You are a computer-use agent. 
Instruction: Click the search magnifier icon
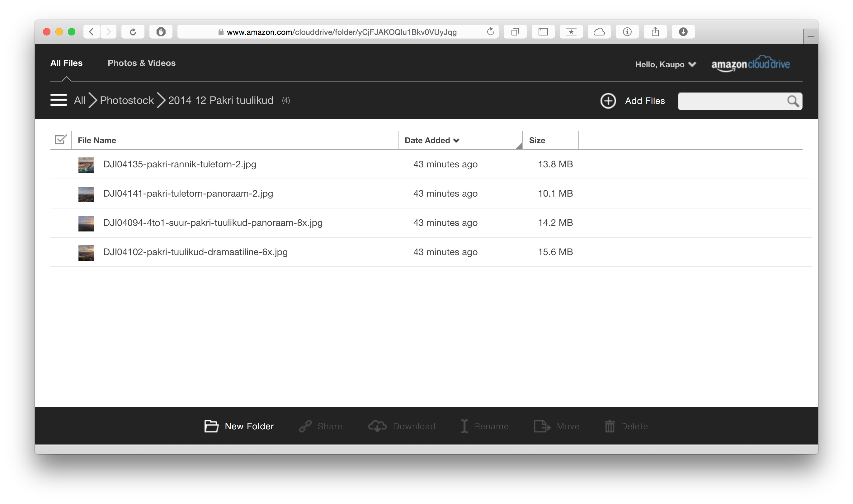(793, 101)
